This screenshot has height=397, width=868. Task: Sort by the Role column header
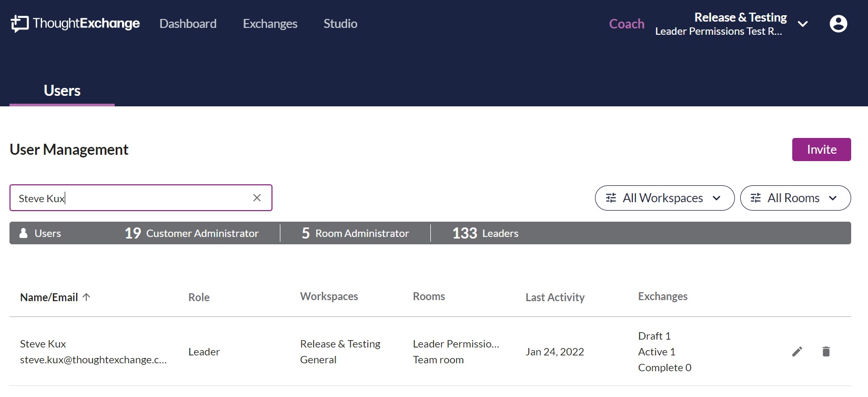(x=199, y=297)
